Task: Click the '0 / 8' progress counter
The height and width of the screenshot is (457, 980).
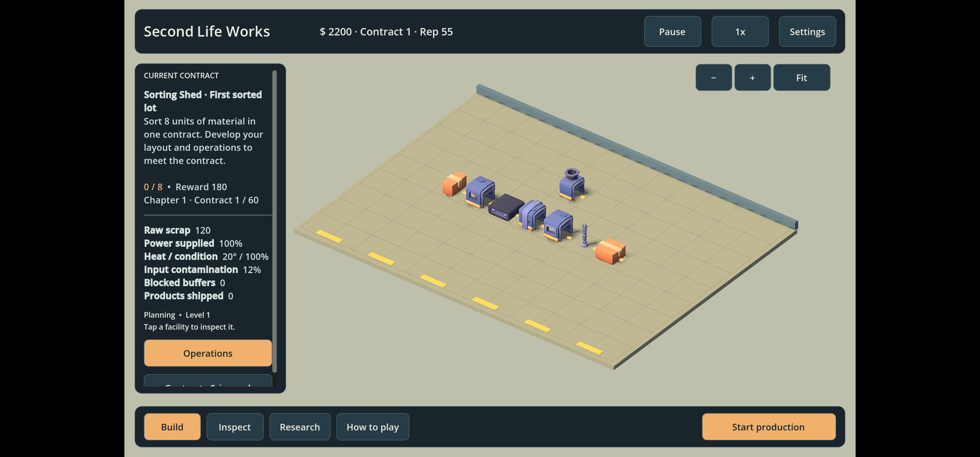Action: pyautogui.click(x=153, y=187)
